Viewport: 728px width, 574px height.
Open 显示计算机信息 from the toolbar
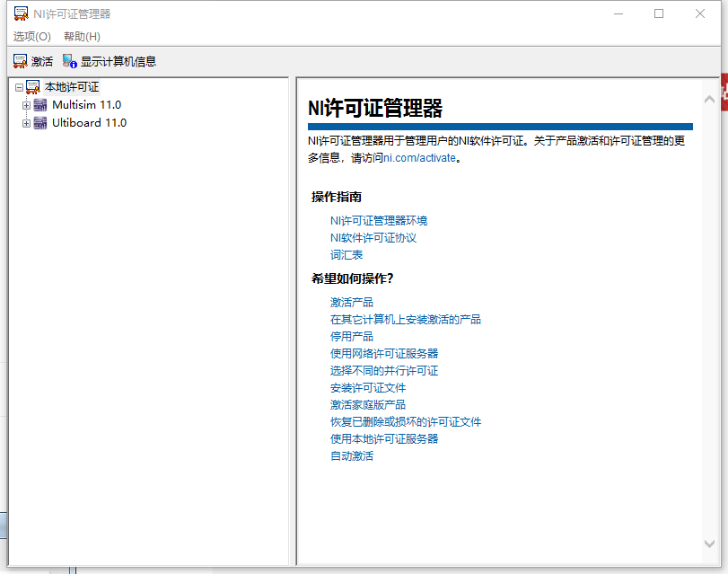69,60
